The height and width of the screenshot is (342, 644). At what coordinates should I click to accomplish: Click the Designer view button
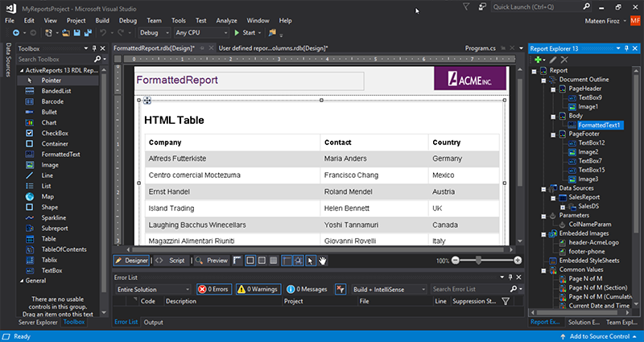(x=131, y=261)
